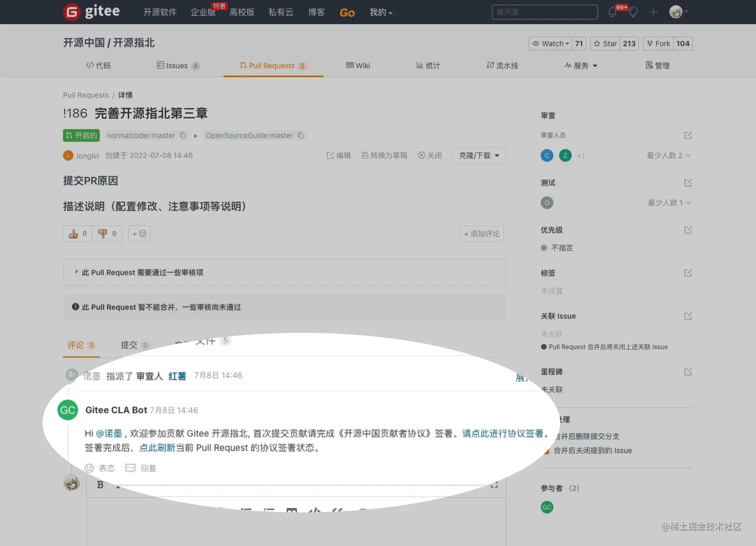
Task: Click reviewer avatar C
Action: pyautogui.click(x=547, y=155)
